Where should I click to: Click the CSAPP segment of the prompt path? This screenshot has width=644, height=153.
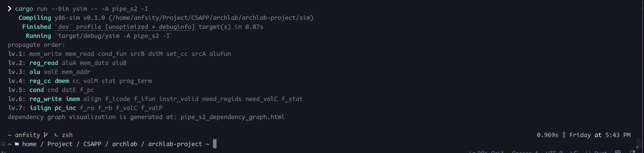[x=92, y=144]
